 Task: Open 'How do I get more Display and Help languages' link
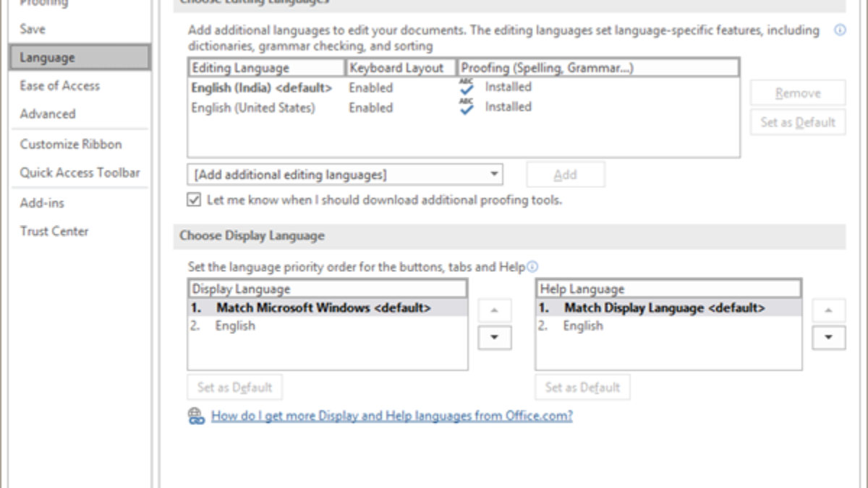tap(391, 416)
